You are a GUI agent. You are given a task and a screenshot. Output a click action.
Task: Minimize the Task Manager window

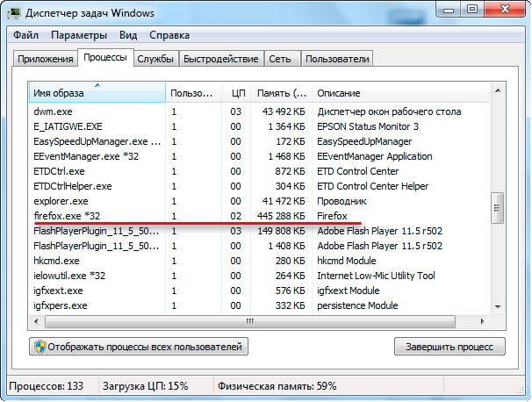coord(449,10)
